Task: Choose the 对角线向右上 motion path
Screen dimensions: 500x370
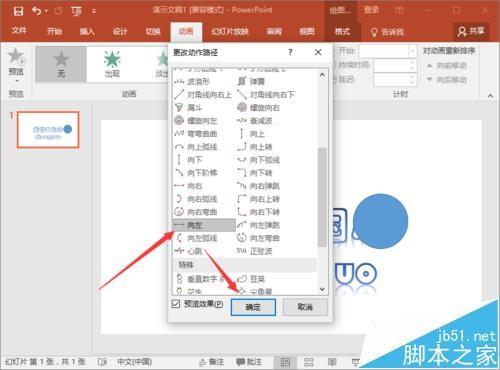Action: point(203,95)
